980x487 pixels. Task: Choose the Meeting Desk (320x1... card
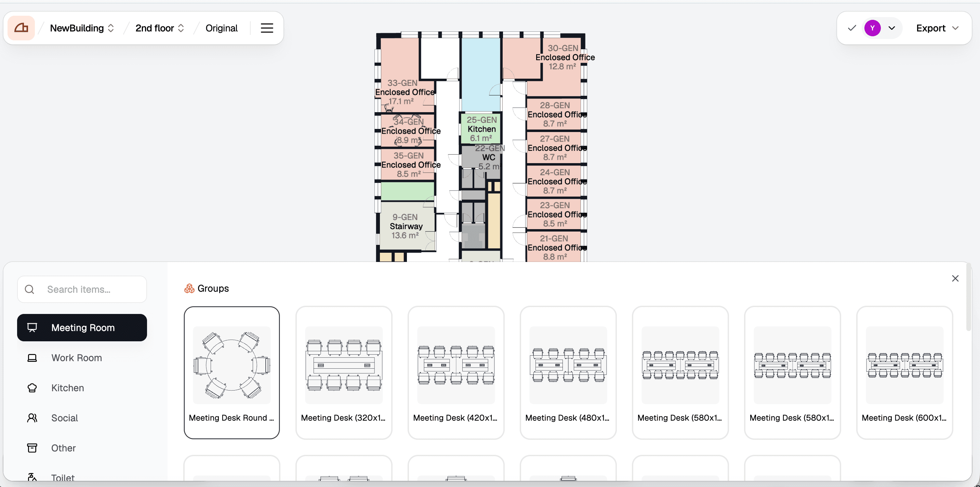pos(344,372)
